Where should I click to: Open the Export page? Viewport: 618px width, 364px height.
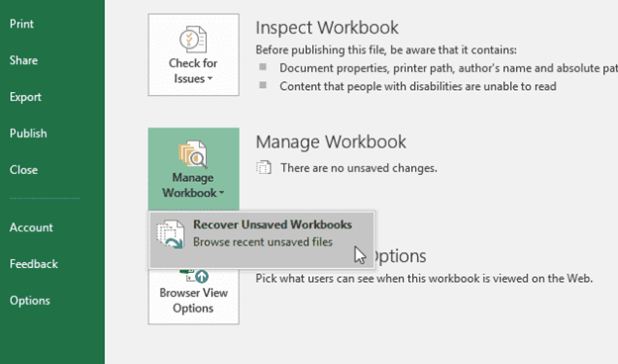click(x=25, y=97)
